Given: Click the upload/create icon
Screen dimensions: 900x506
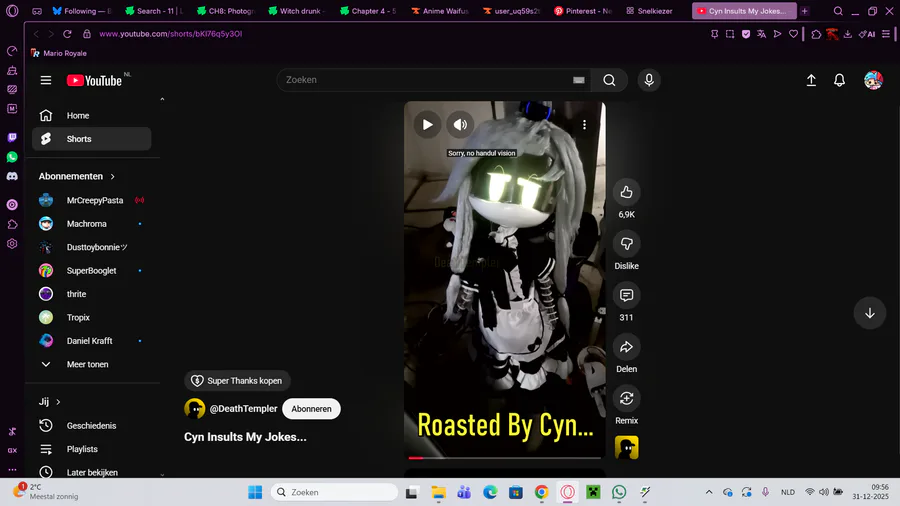Looking at the screenshot, I should click(811, 80).
